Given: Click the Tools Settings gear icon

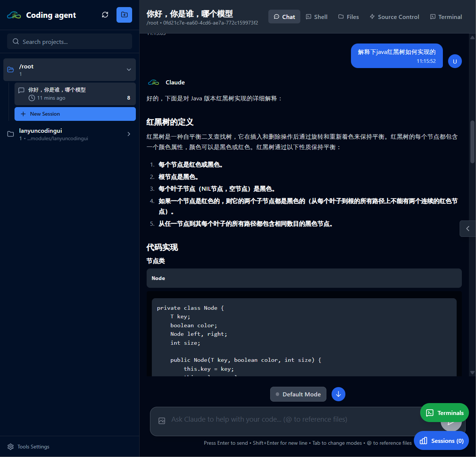Looking at the screenshot, I should coord(10,447).
